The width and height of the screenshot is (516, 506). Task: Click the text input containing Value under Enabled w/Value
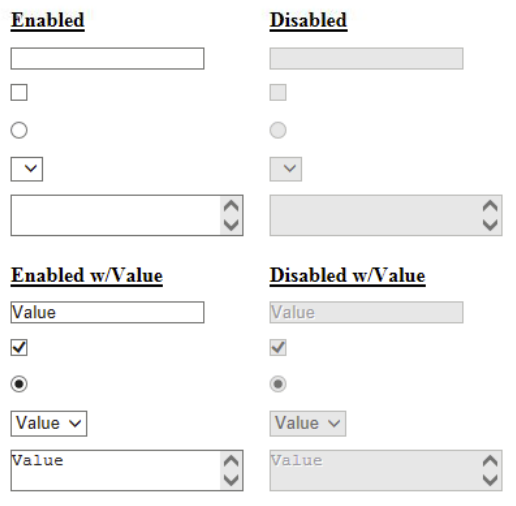click(107, 312)
